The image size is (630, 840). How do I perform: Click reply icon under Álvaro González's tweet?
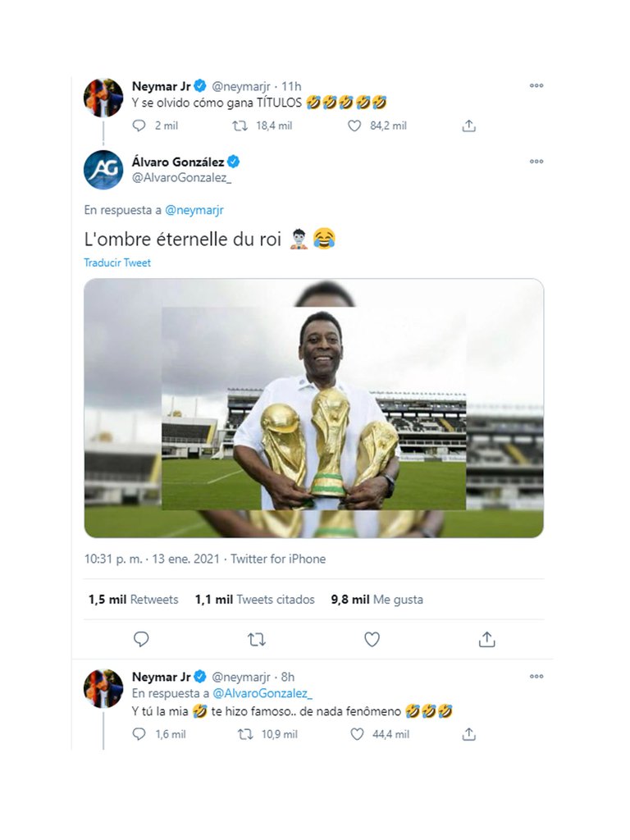[141, 639]
